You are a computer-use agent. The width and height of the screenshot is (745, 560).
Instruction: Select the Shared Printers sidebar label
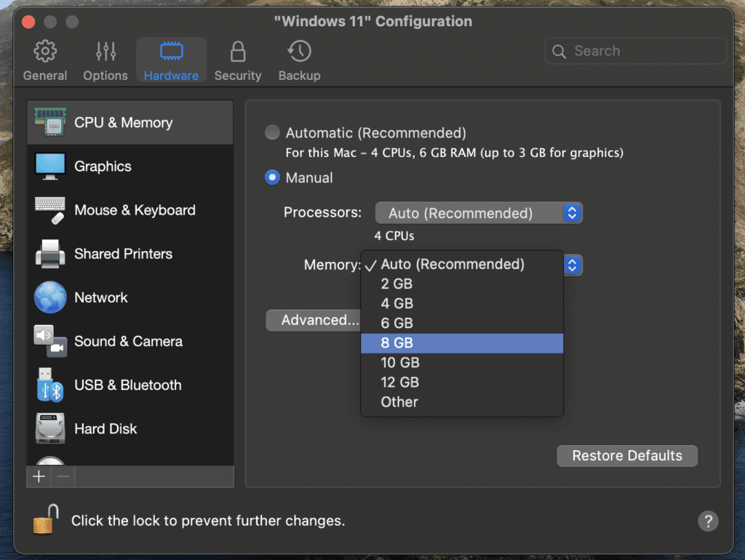click(x=124, y=254)
